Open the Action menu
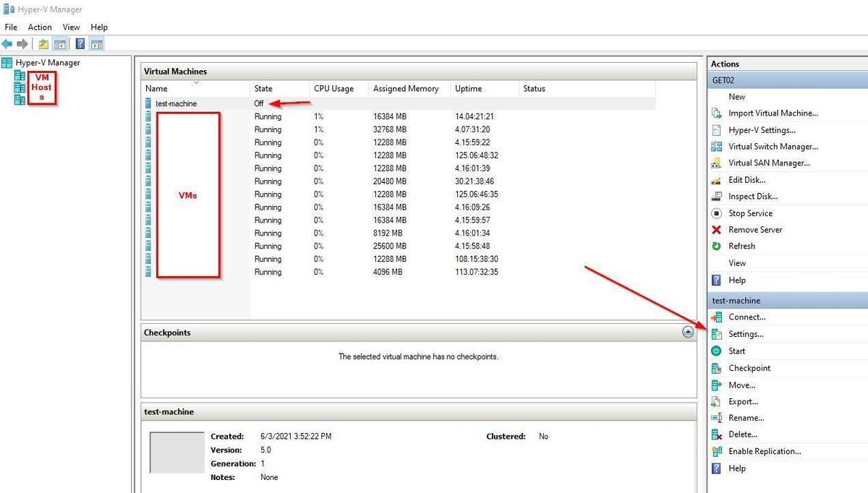 (x=40, y=27)
